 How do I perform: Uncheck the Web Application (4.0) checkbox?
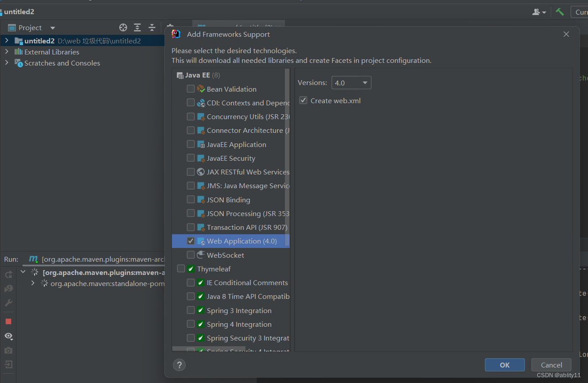pyautogui.click(x=191, y=241)
